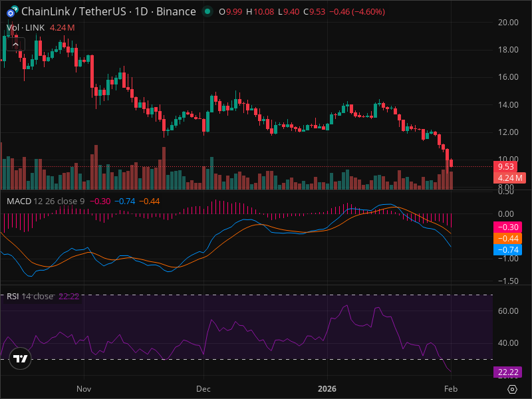Viewport: 532px width, 399px height.
Task: Open chart settings gear icon
Action: click(x=512, y=389)
